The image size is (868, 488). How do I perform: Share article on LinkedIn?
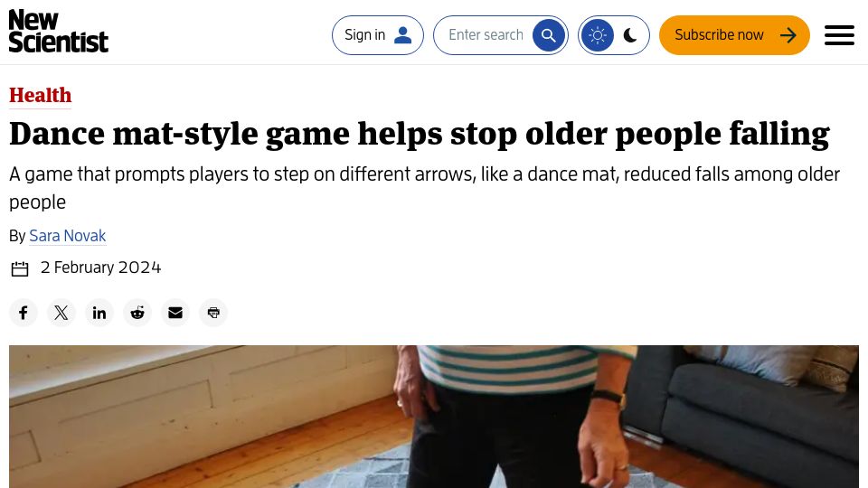tap(99, 313)
